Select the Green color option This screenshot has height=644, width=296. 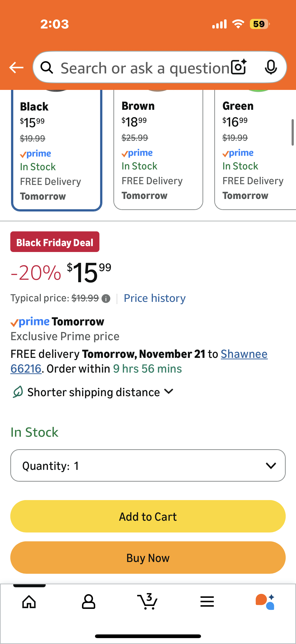[x=255, y=150]
